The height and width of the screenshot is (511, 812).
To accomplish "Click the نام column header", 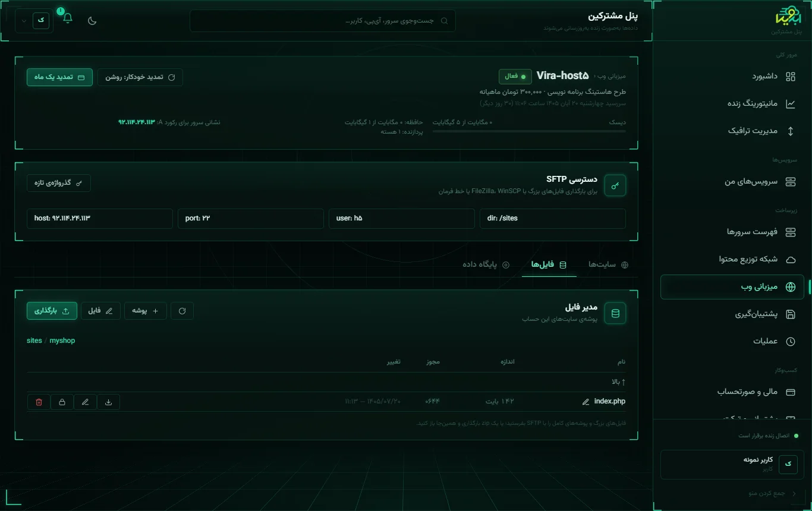I will (x=622, y=362).
